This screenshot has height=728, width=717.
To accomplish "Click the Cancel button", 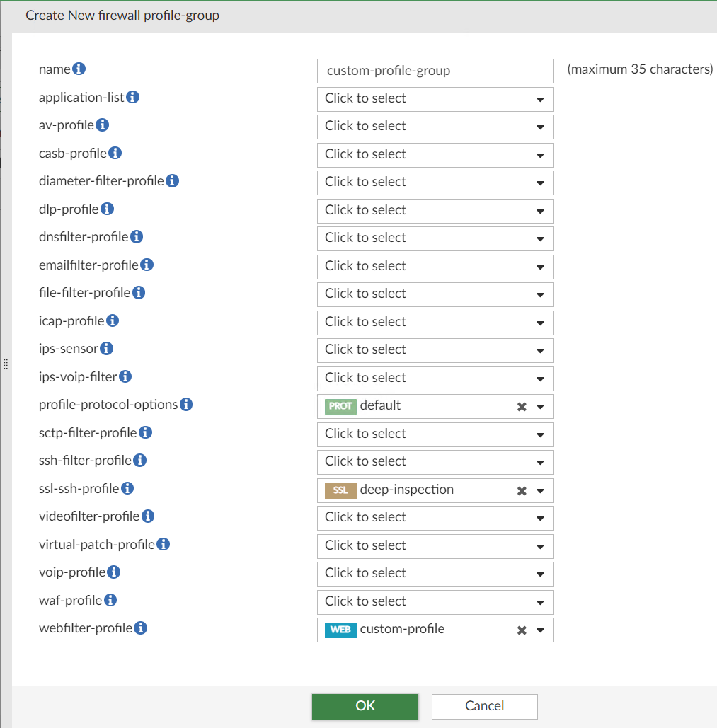I will (484, 705).
